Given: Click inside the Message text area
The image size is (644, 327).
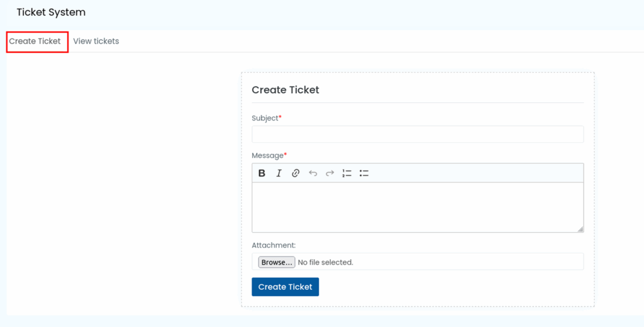Looking at the screenshot, I should (417, 208).
